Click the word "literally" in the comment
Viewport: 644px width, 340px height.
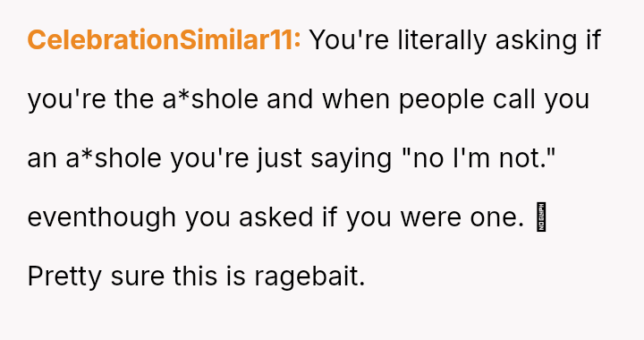click(x=442, y=41)
